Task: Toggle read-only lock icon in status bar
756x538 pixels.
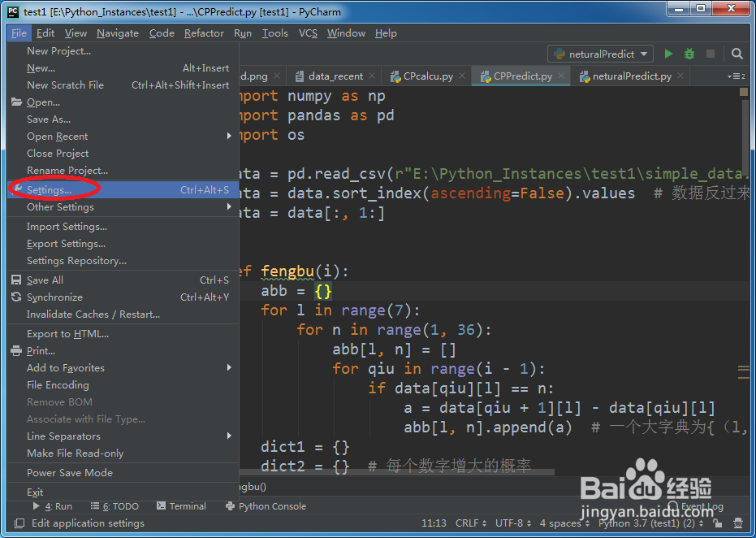Action: click(718, 523)
